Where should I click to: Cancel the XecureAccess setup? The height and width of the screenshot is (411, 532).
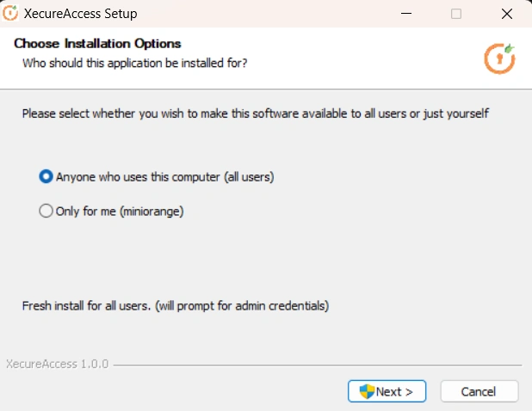tap(479, 391)
